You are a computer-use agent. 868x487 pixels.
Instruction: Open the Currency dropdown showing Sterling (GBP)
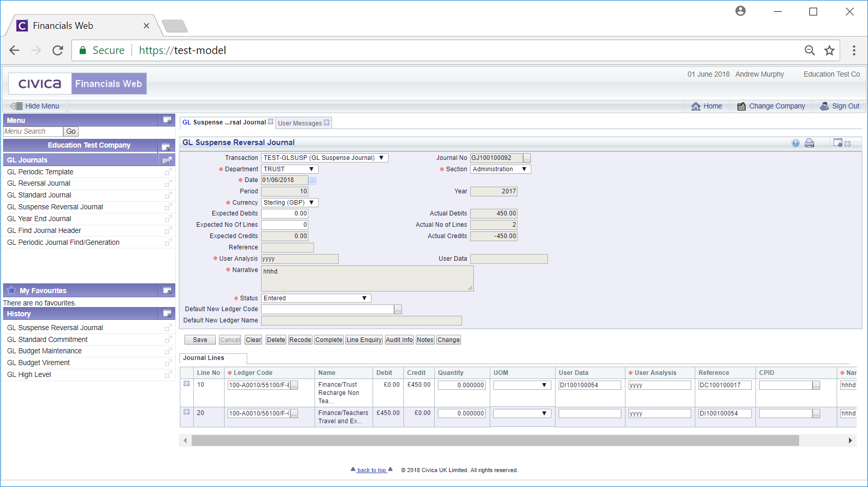point(290,203)
